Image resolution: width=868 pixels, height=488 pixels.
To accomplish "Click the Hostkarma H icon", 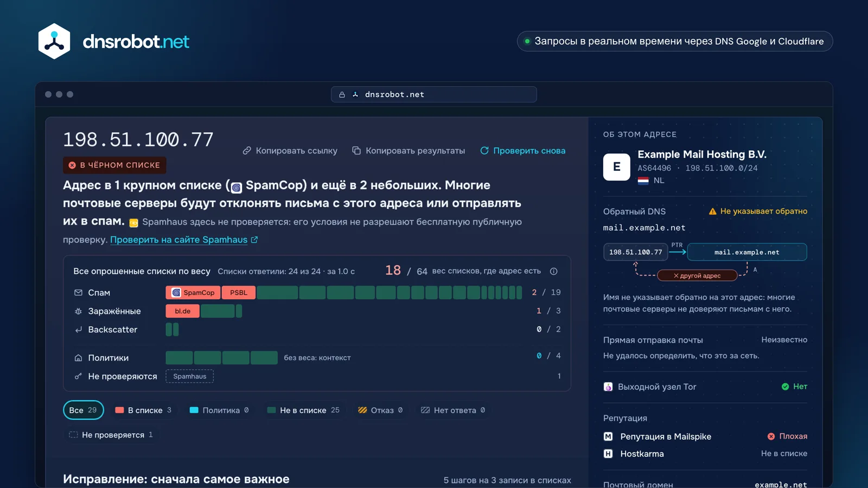I will pos(608,454).
